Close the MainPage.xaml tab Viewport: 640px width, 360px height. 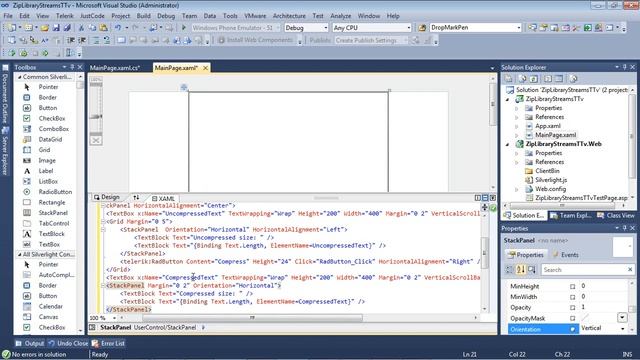205,68
